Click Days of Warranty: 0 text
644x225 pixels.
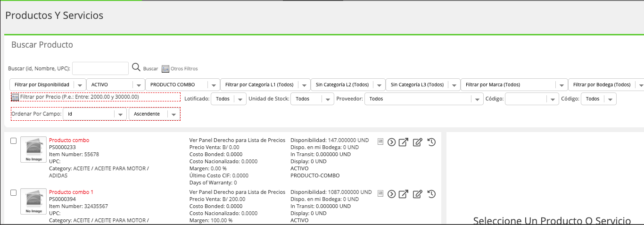click(x=213, y=183)
